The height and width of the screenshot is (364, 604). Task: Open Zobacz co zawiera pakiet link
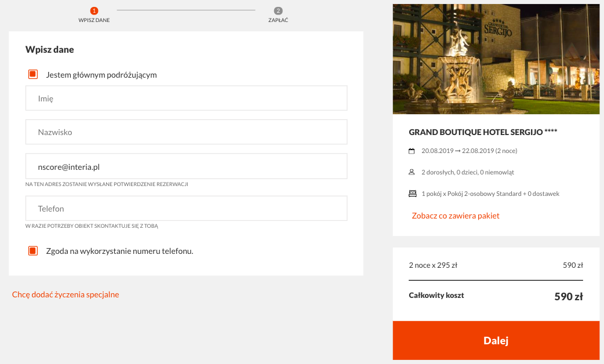point(456,216)
